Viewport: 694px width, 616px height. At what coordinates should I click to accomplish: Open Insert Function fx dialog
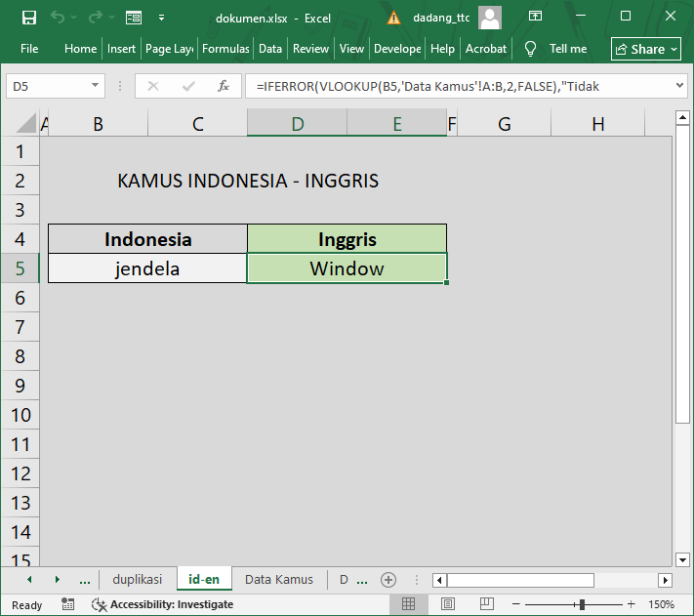pyautogui.click(x=224, y=86)
